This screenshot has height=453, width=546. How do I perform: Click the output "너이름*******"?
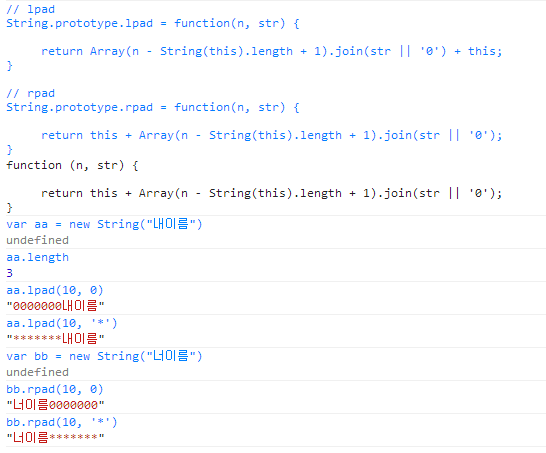pyautogui.click(x=55, y=438)
